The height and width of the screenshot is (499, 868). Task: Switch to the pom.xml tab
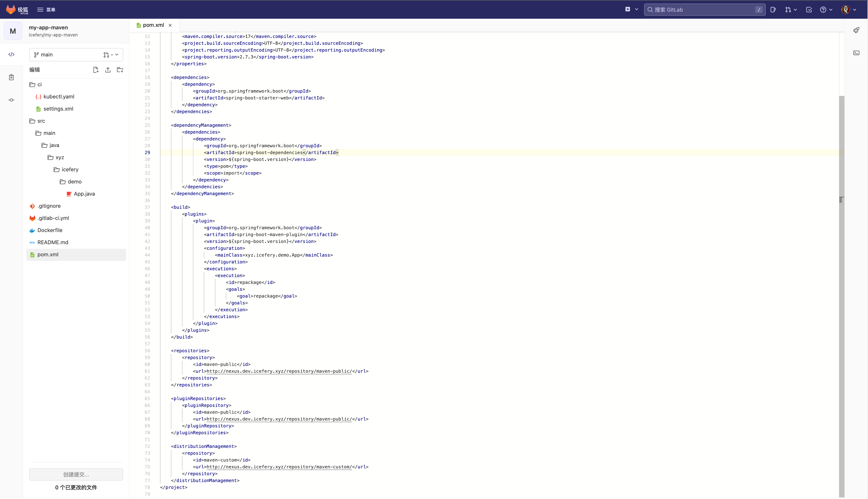pyautogui.click(x=153, y=25)
